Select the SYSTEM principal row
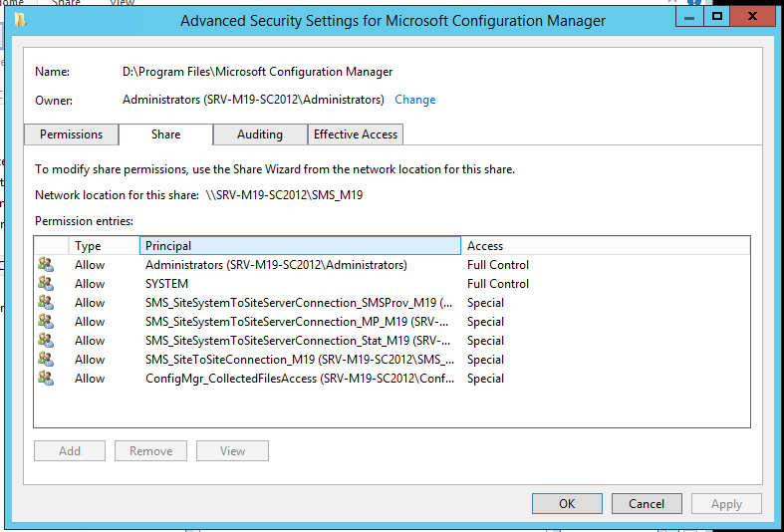Screen dimensions: 784x532 click(x=392, y=284)
